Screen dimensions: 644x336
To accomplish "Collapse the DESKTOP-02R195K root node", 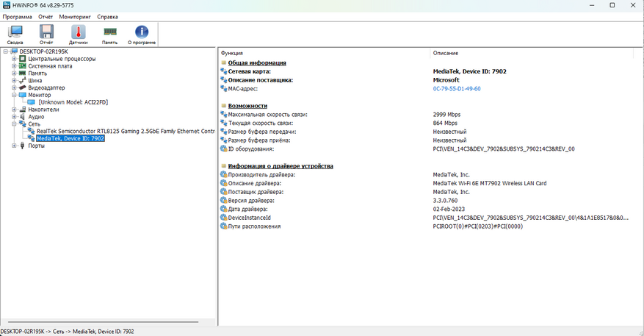I will pyautogui.click(x=5, y=51).
